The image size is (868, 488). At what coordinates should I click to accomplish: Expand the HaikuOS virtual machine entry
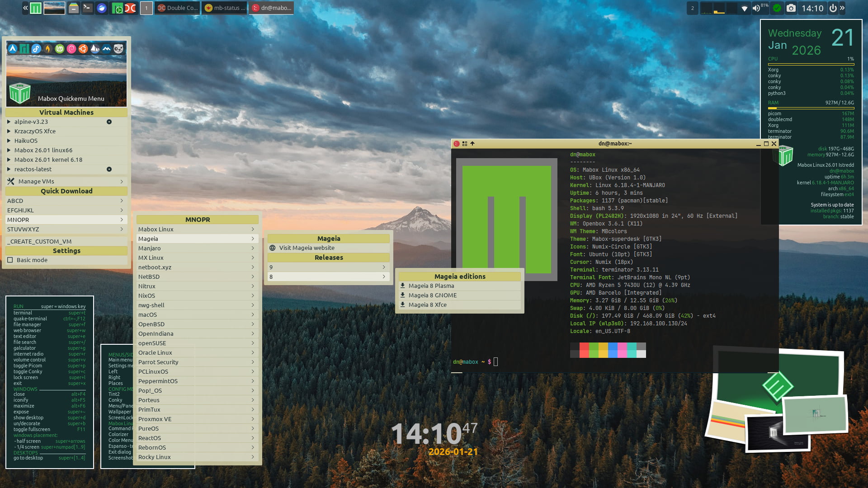pos(9,141)
